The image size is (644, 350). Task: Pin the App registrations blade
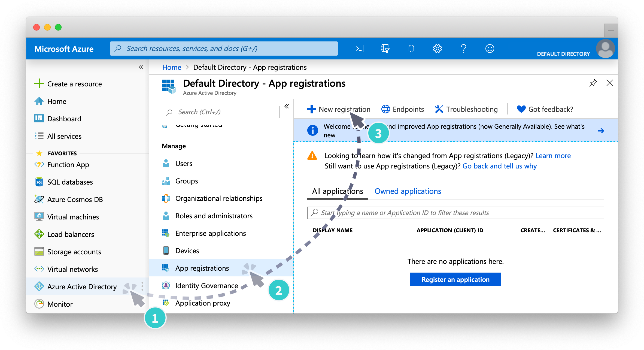tap(593, 83)
